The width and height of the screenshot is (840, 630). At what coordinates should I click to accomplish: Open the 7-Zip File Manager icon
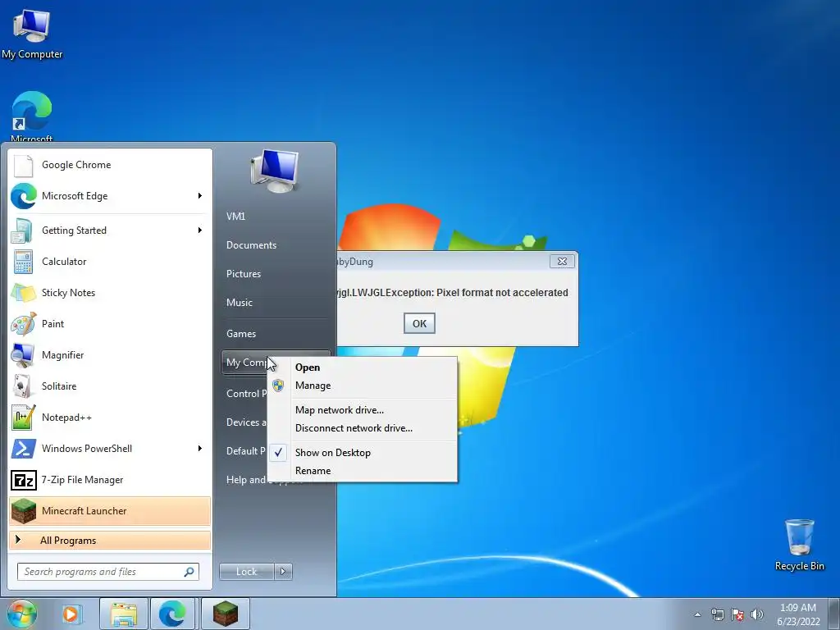click(24, 480)
